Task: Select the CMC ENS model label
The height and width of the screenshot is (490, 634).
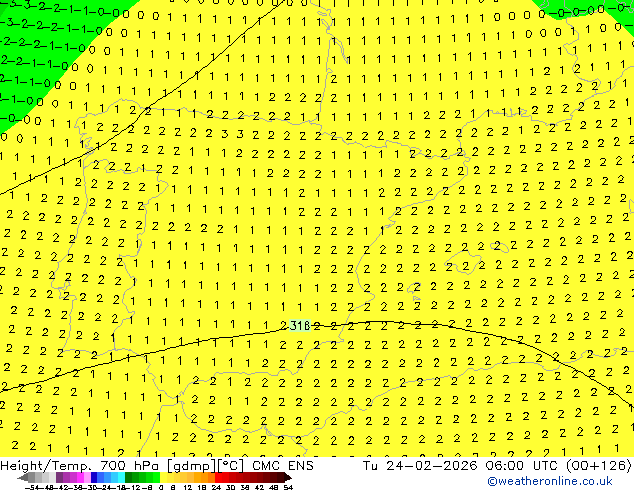Action: [x=283, y=466]
